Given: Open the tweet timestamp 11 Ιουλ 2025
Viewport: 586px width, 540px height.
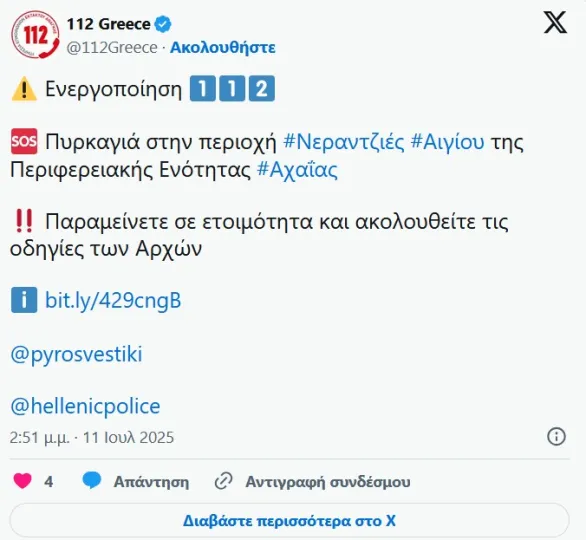Looking at the screenshot, I should [x=128, y=437].
